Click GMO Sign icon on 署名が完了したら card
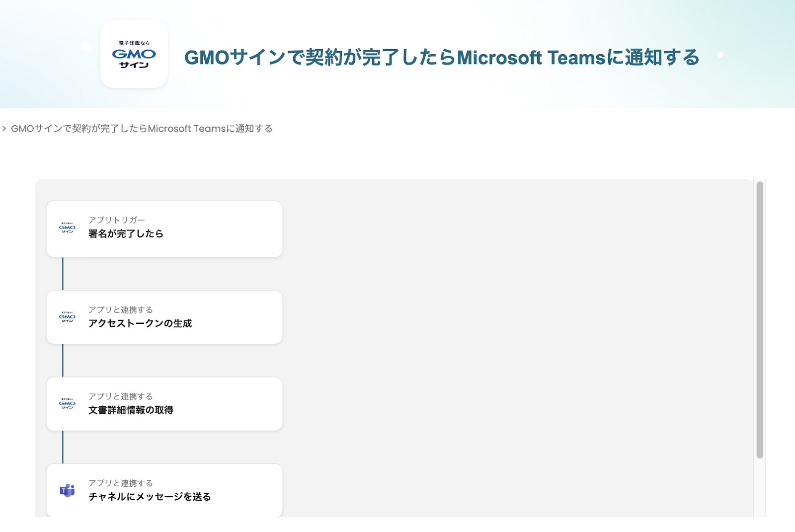795x532 pixels. [67, 228]
